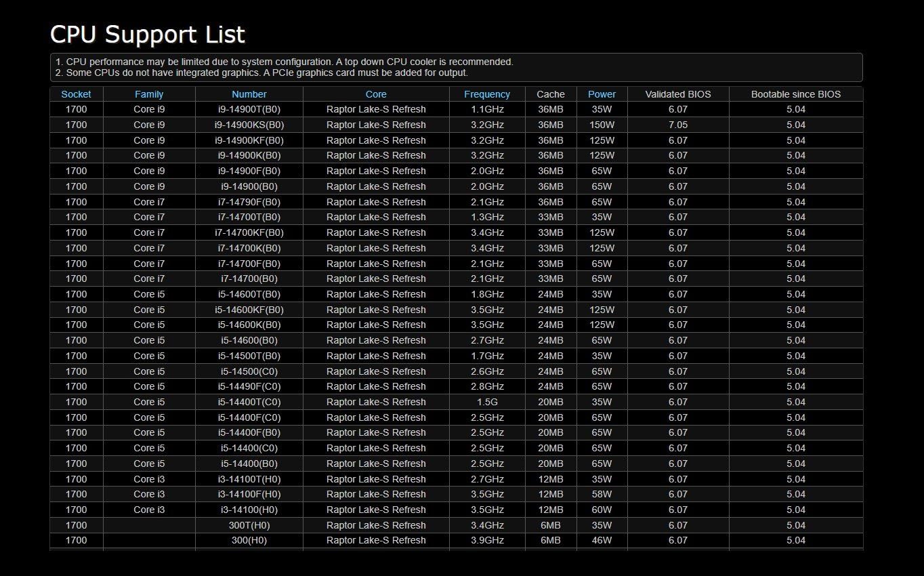Select the 300(H0) model number

click(249, 540)
